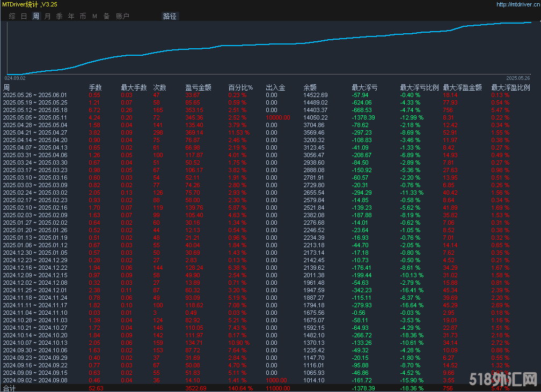This screenshot has height=392, width=541.
Task: Select week row 2025.01.27 ~ 2025.02.02
Action: (270, 223)
